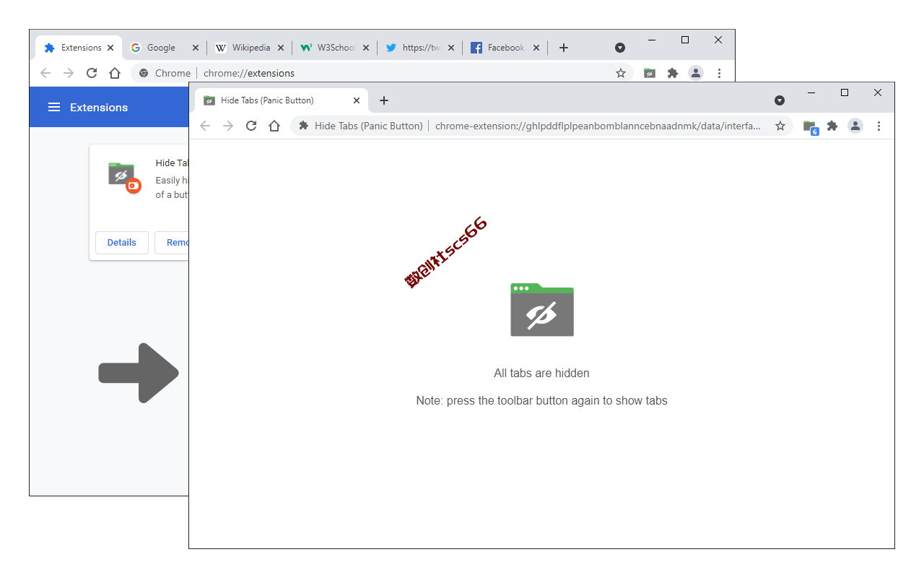Open hamburger menu in Extensions page

click(54, 107)
